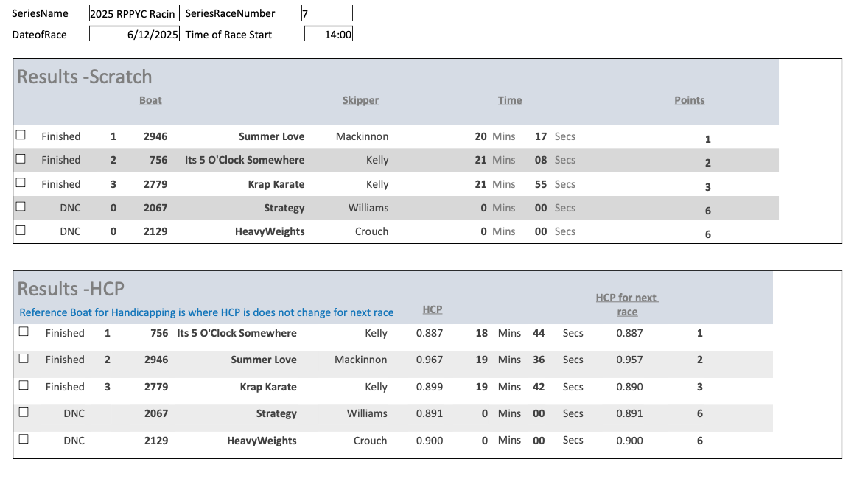Select boat number 2946 in Scratch results
This screenshot has height=487, width=868.
tap(155, 136)
